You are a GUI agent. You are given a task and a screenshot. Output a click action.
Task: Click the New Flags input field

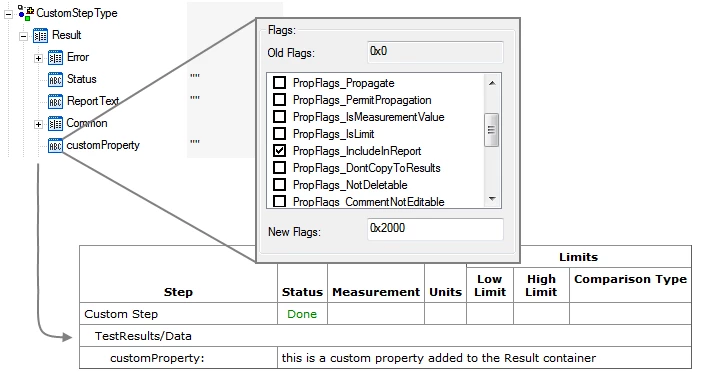[435, 229]
